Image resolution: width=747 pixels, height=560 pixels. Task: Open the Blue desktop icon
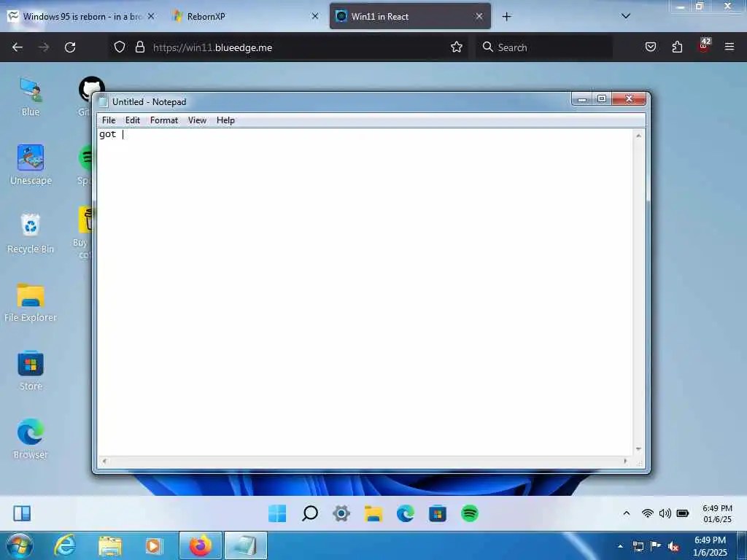[31, 97]
